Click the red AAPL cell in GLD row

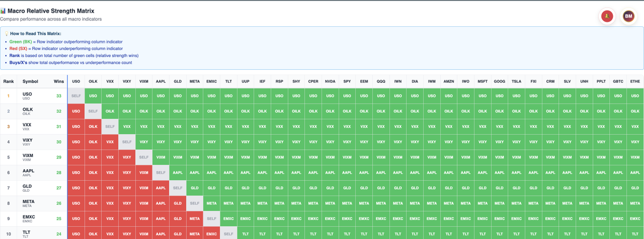[160, 188]
